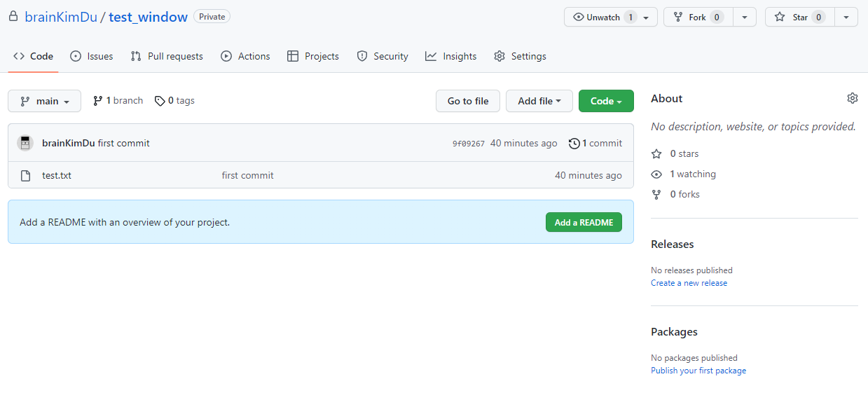Click the lock icon before repository name
Screen dimensions: 868x400
click(13, 16)
